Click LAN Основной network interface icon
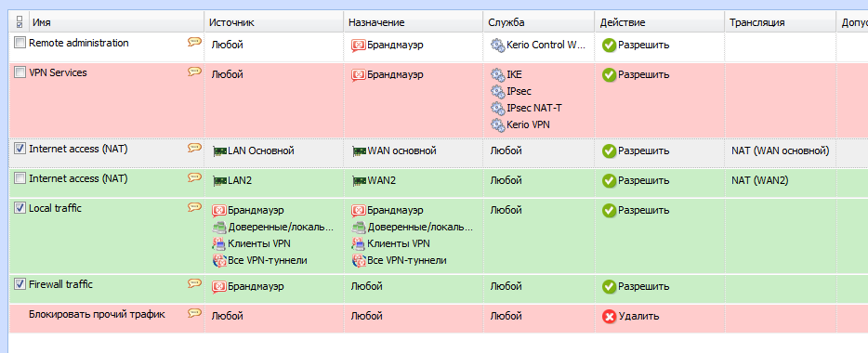 coord(219,151)
